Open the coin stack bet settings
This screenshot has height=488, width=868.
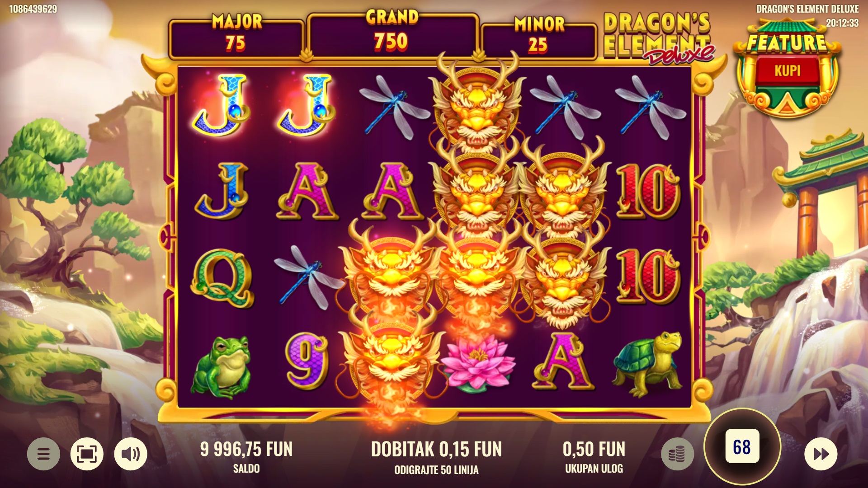(x=677, y=454)
